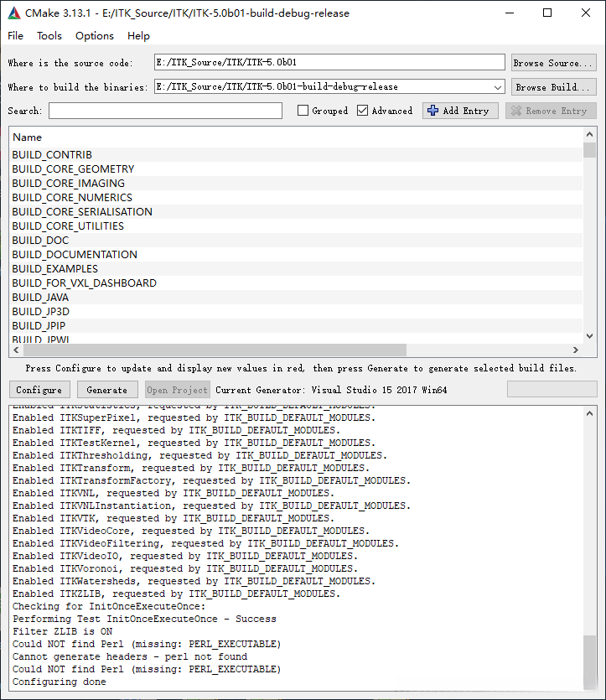The image size is (606, 700).
Task: Select the BUILD_CORE_SERIALISATION entry
Action: pos(297,212)
